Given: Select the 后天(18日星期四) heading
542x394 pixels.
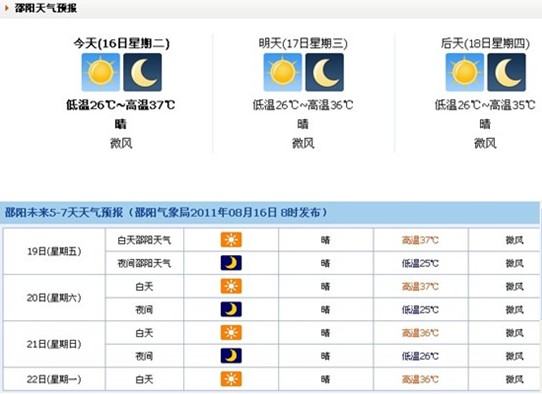Looking at the screenshot, I should click(485, 44).
